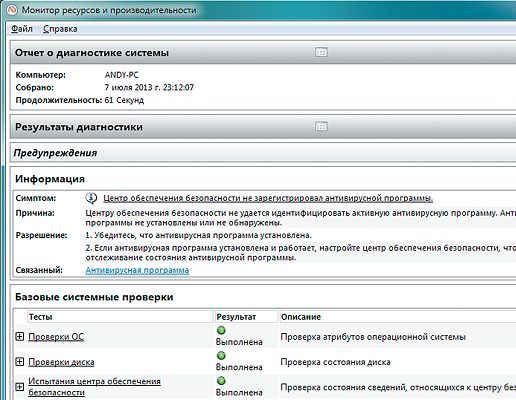Open the Проверки ОС test link

(x=56, y=337)
